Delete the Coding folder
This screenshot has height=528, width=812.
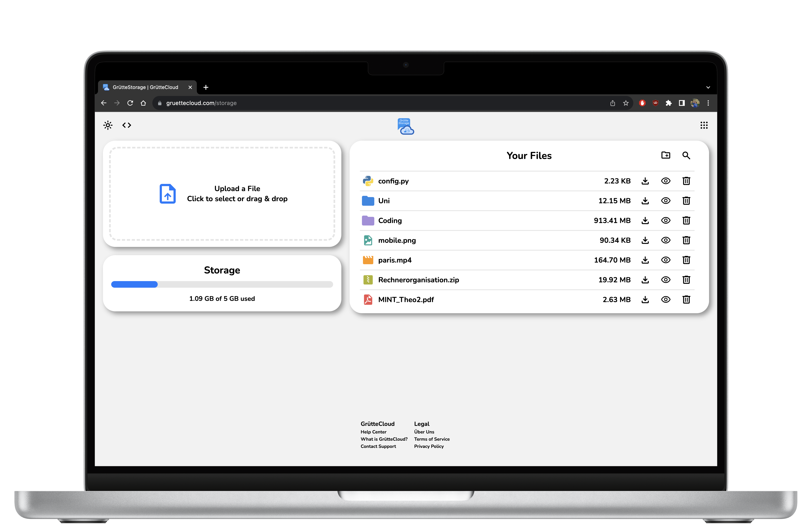click(686, 221)
